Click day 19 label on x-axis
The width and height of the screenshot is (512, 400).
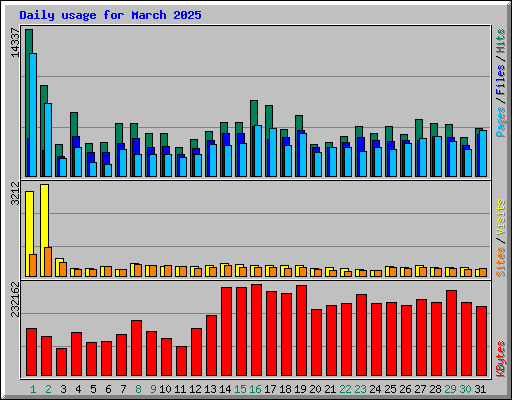pyautogui.click(x=300, y=389)
